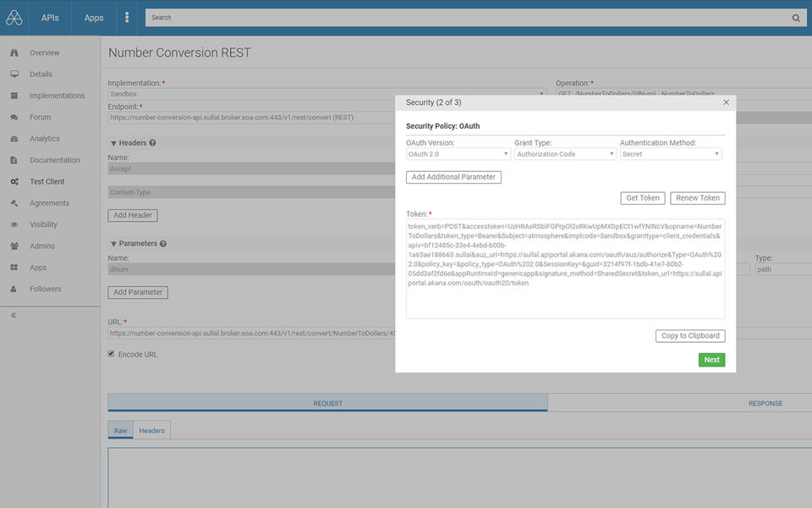Click the Visibility eye icon

point(14,224)
